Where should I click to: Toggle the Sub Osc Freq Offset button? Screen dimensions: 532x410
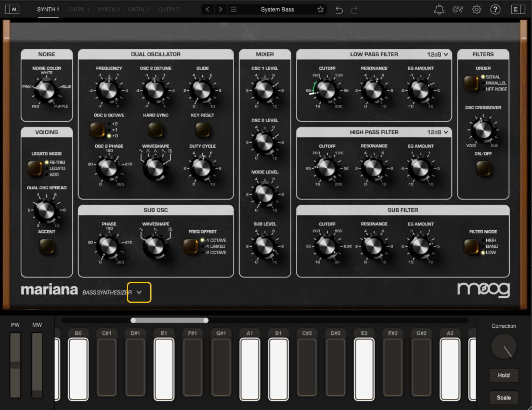coord(190,246)
